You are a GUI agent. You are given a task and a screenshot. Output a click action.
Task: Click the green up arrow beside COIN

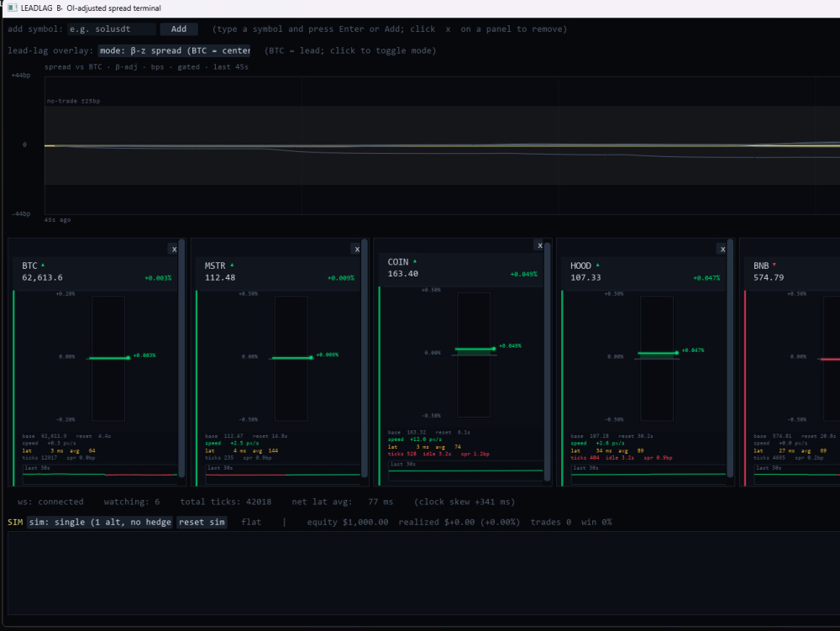click(415, 260)
